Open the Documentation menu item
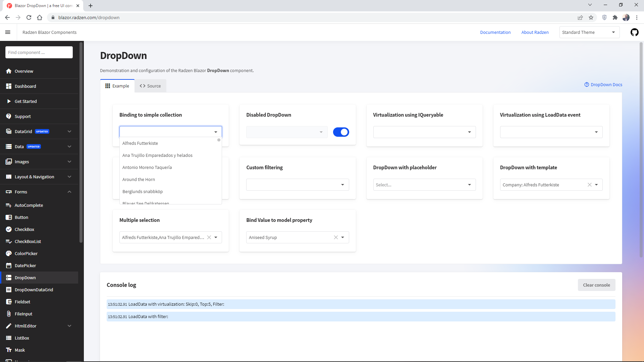 click(495, 32)
